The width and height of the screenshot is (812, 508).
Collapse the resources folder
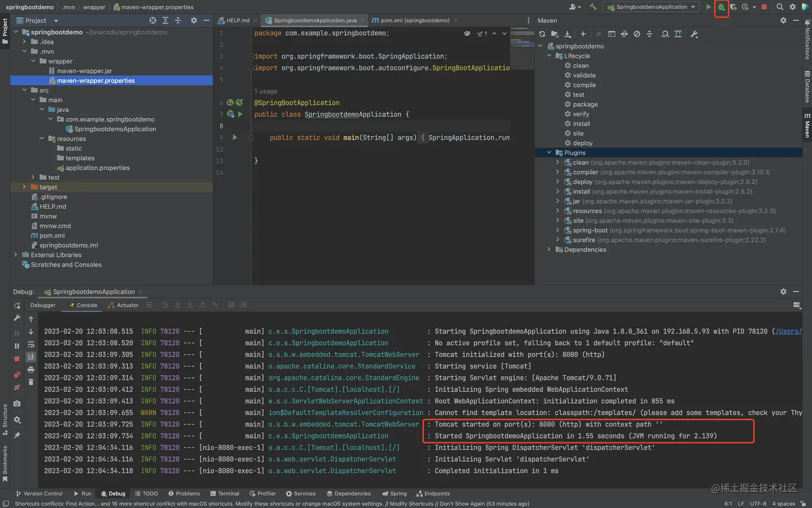(42, 139)
